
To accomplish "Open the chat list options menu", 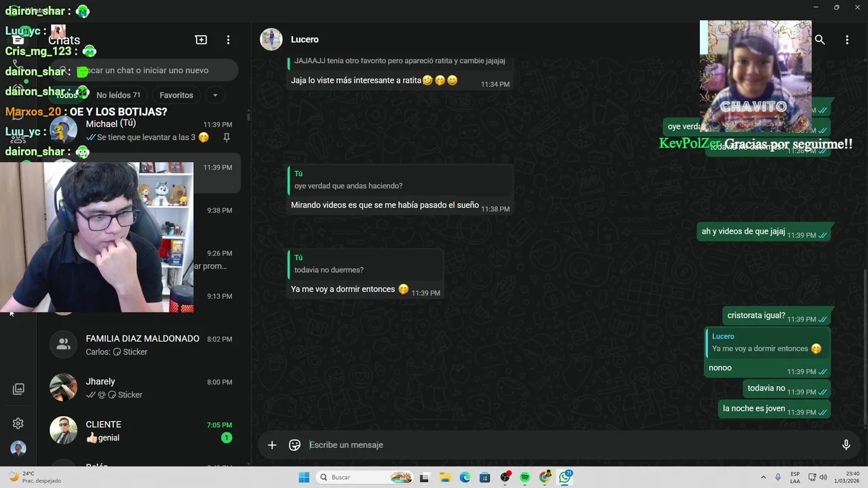I will tap(229, 40).
